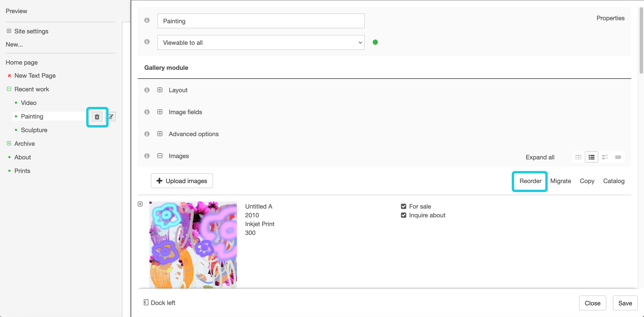The height and width of the screenshot is (317, 644).
Task: Open the Sculpture page in sidebar
Action: (x=34, y=130)
